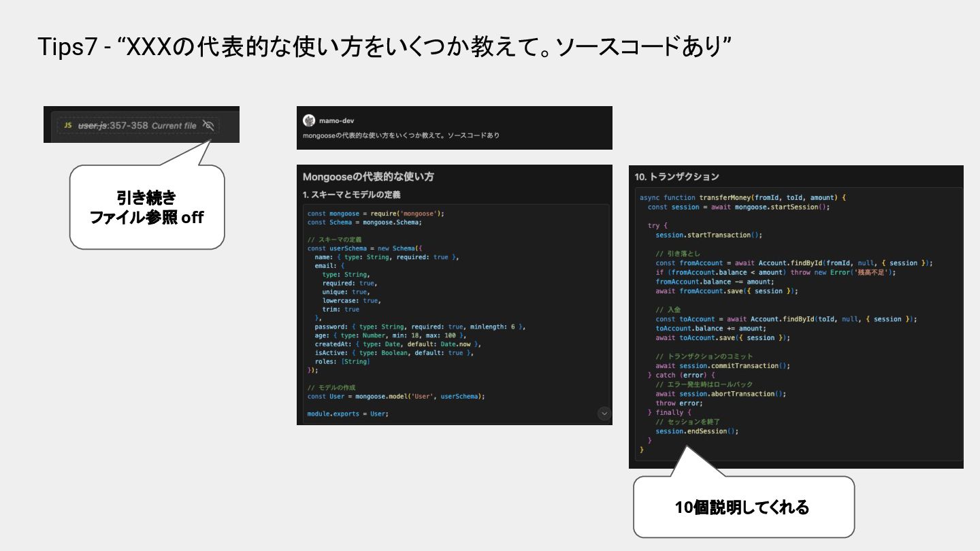Click the comment "// 入金"
980x551 pixels.
(667, 310)
